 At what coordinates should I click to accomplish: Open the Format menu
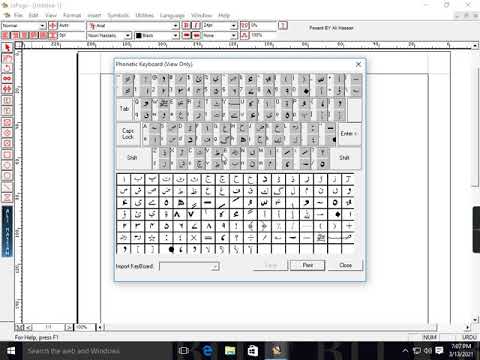[x=72, y=15]
